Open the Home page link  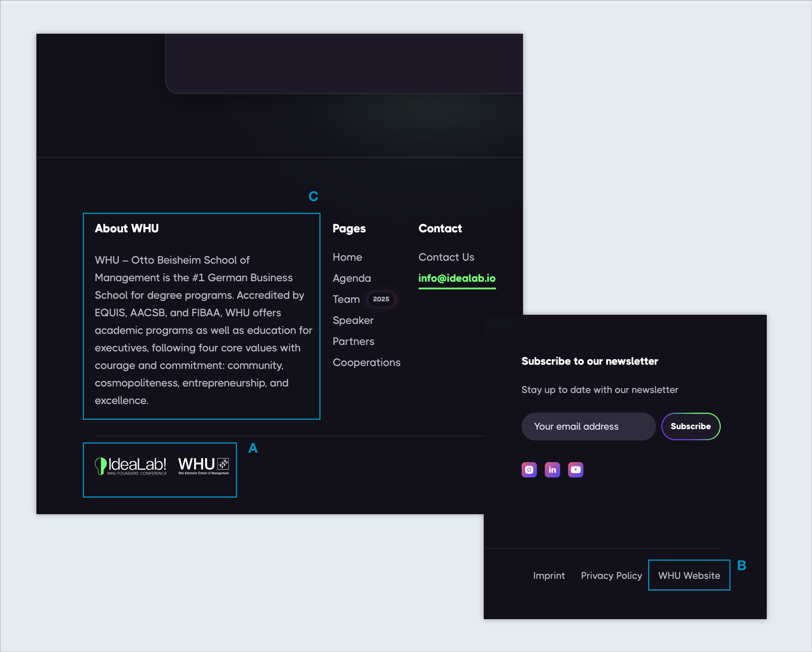pos(347,257)
